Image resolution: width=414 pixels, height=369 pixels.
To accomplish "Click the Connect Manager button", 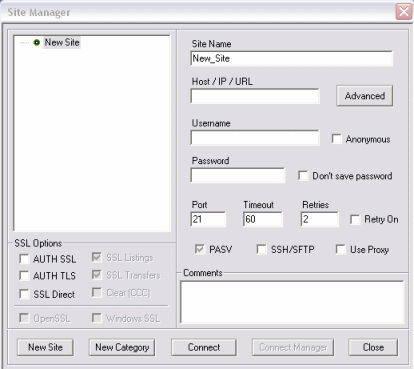I will click(x=293, y=347).
